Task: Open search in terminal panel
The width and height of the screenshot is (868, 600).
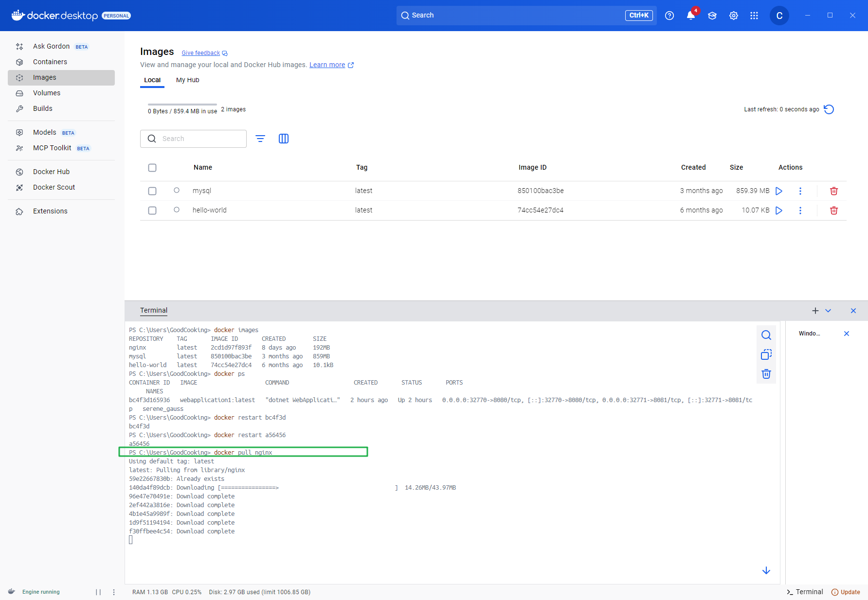Action: coord(766,335)
